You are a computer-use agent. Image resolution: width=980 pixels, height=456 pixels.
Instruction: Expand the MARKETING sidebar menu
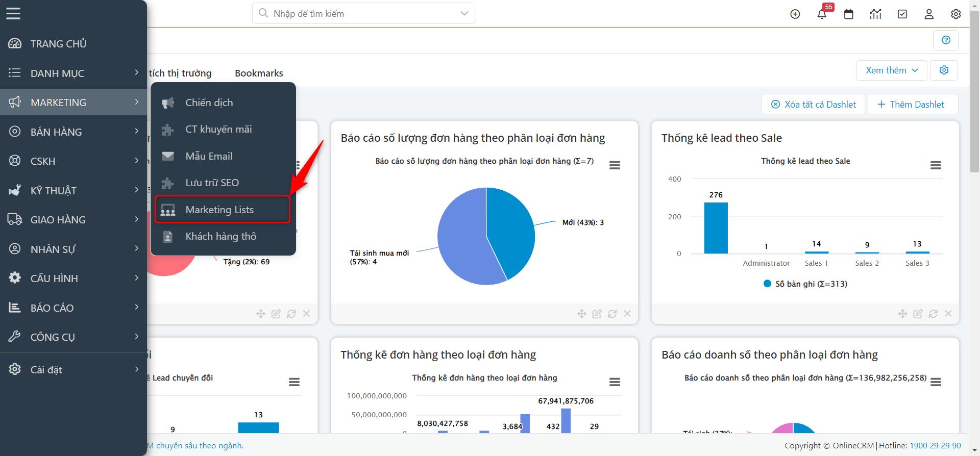click(73, 102)
